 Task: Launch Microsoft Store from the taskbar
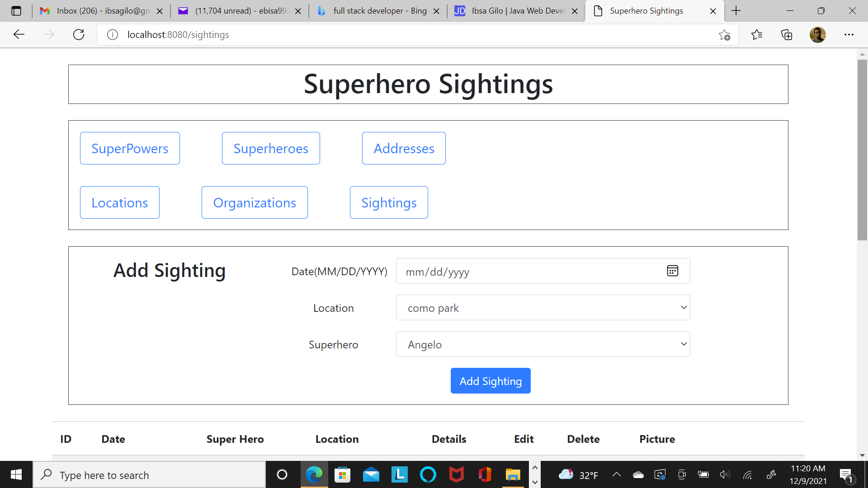click(342, 475)
